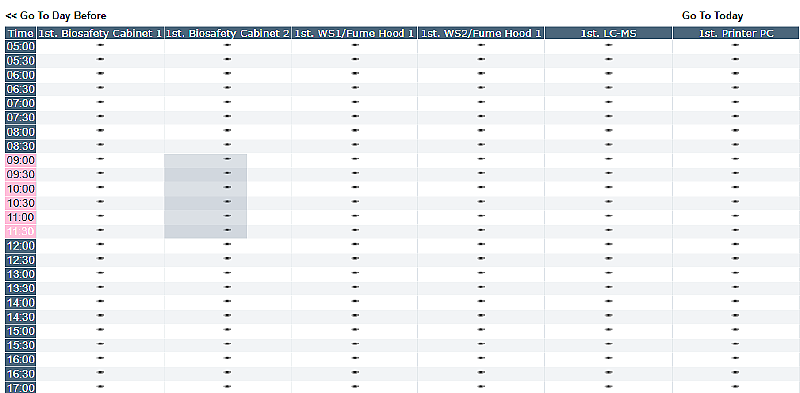The height and width of the screenshot is (393, 800).
Task: Book Printer PC at 06:30
Action: (x=735, y=88)
